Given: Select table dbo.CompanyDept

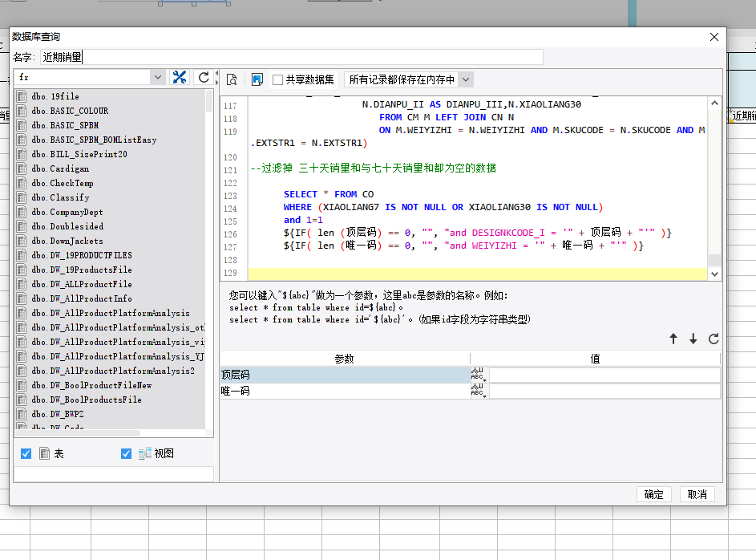Looking at the screenshot, I should point(67,212).
